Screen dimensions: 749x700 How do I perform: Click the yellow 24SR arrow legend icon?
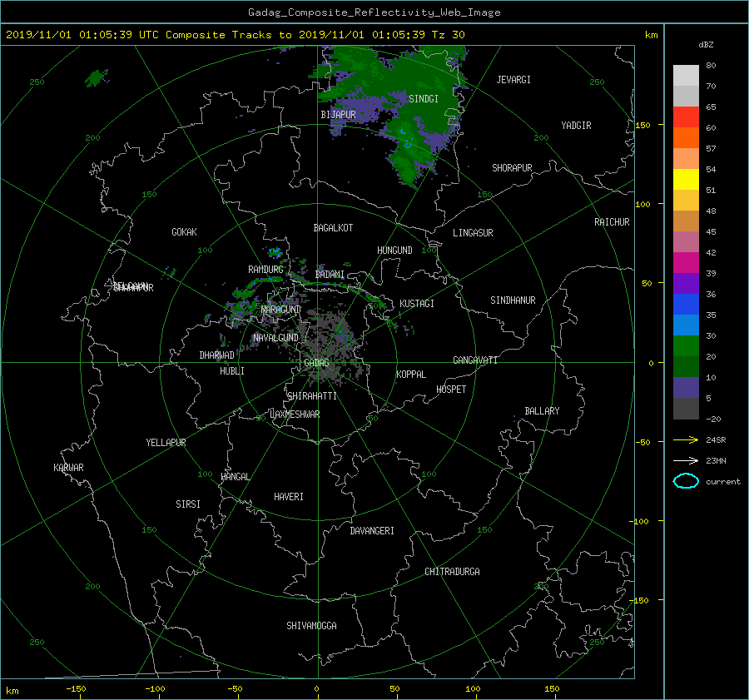click(686, 439)
